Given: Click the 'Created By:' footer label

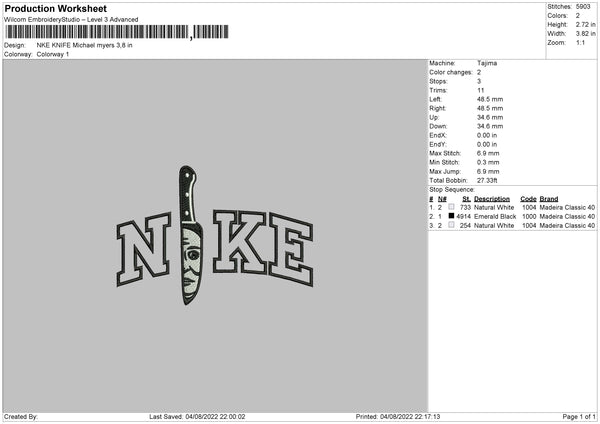Looking at the screenshot, I should tap(21, 417).
